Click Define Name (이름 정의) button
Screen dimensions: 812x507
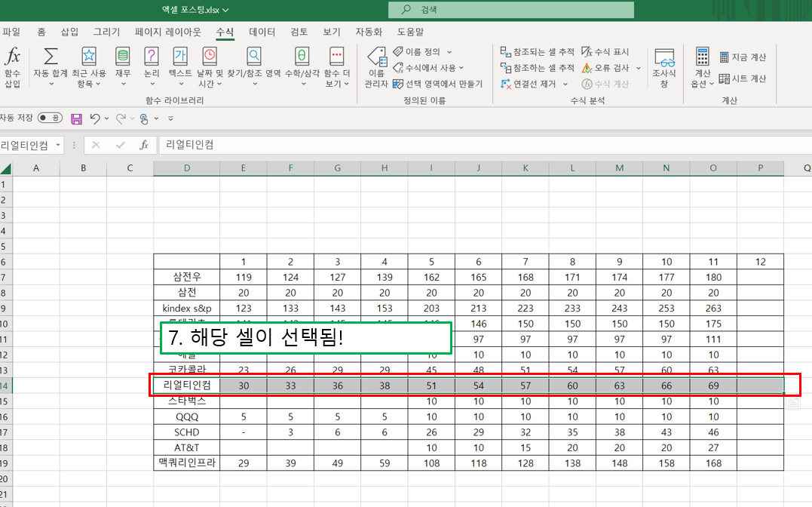418,51
